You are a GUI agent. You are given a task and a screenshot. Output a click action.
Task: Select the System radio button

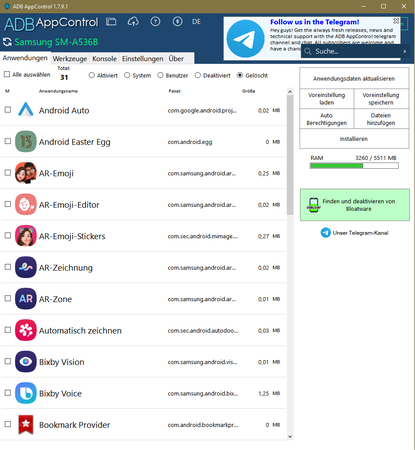pos(127,75)
